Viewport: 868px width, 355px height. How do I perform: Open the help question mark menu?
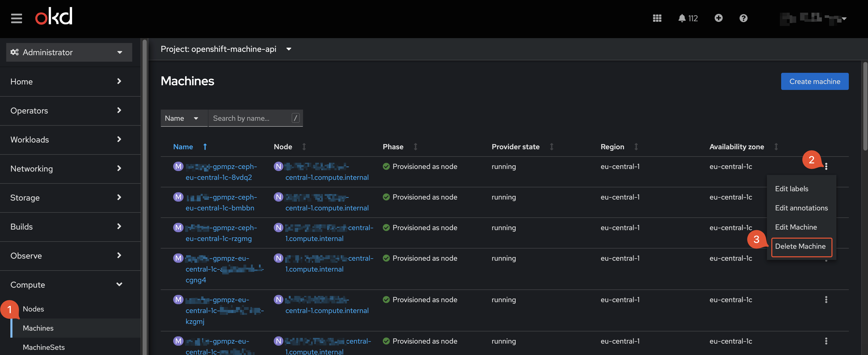[x=743, y=18]
